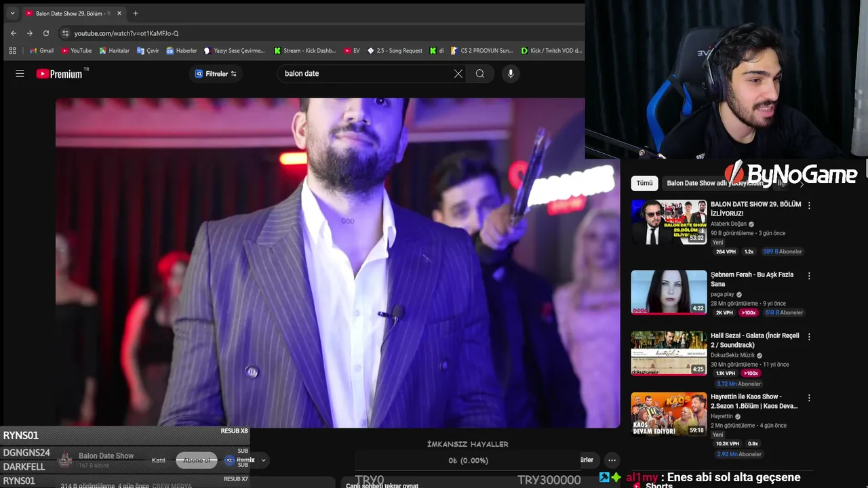This screenshot has height=488, width=868.
Task: Open options menu for Şebnem Ferah video
Action: pos(809,276)
